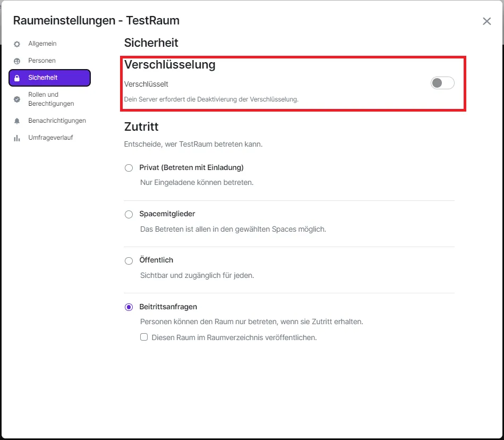Click the people icon next to Personen
This screenshot has width=504, height=440.
click(18, 61)
